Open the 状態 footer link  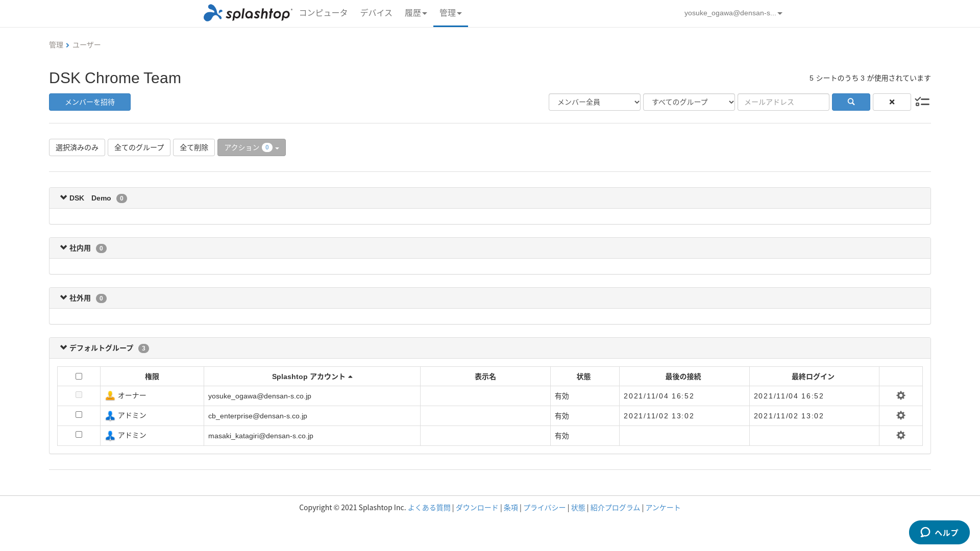[x=578, y=508]
